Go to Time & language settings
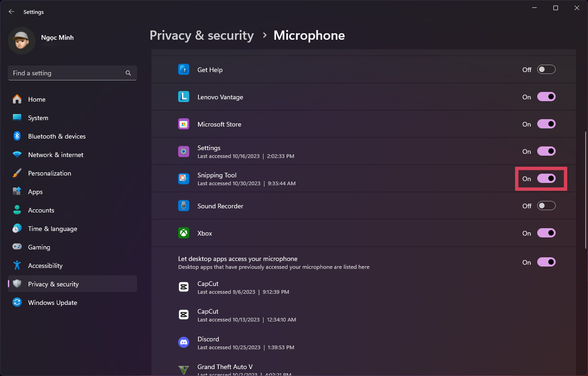The height and width of the screenshot is (376, 588). click(x=72, y=229)
